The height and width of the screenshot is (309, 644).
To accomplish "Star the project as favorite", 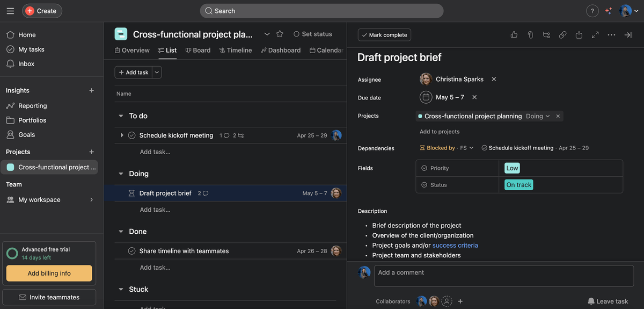I will coord(280,34).
